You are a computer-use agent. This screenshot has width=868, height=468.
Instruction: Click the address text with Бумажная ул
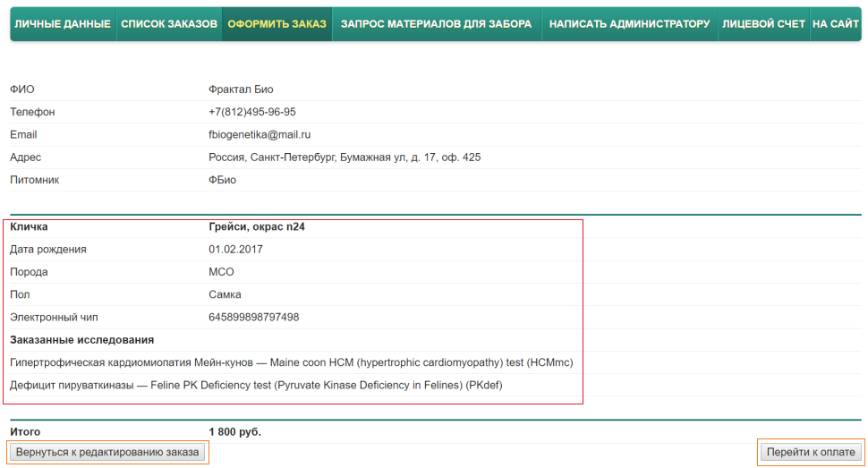pos(345,157)
